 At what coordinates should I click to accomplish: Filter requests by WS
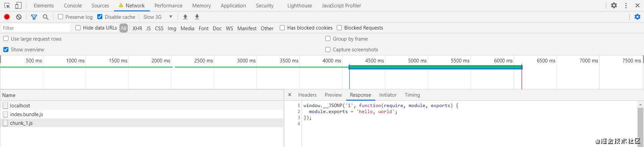[229, 28]
